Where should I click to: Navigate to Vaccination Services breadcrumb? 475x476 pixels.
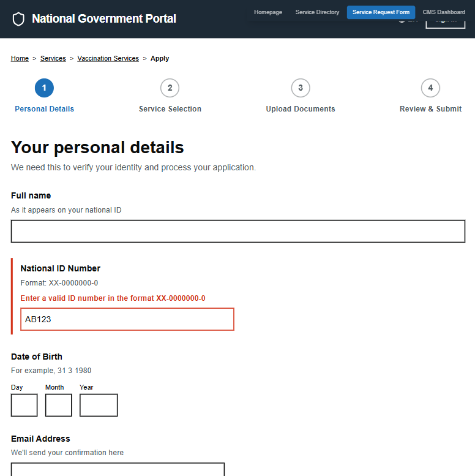[x=108, y=59]
